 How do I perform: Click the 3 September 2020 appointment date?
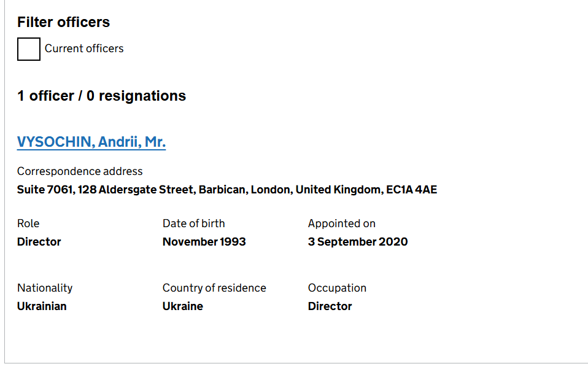pyautogui.click(x=358, y=242)
